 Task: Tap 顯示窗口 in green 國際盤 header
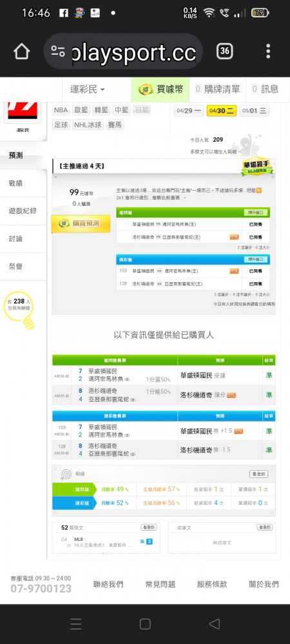click(x=256, y=213)
